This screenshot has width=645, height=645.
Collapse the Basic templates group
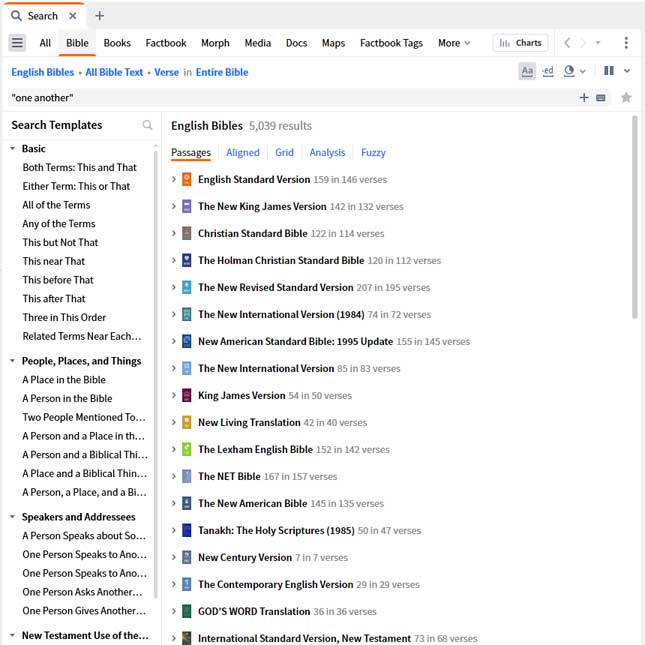pyautogui.click(x=12, y=148)
